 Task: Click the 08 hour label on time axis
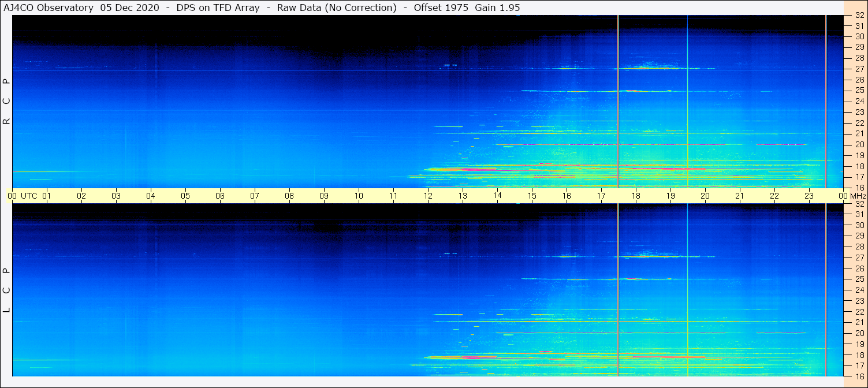coord(289,196)
